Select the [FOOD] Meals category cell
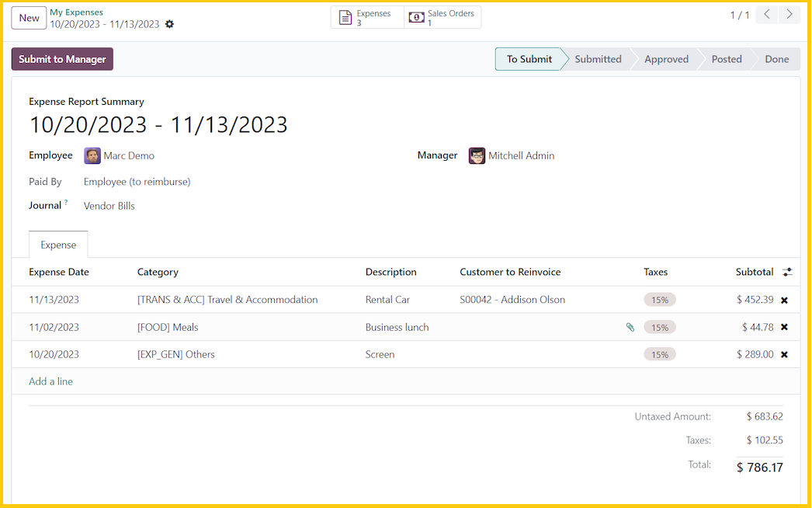The width and height of the screenshot is (812, 508). tap(168, 327)
